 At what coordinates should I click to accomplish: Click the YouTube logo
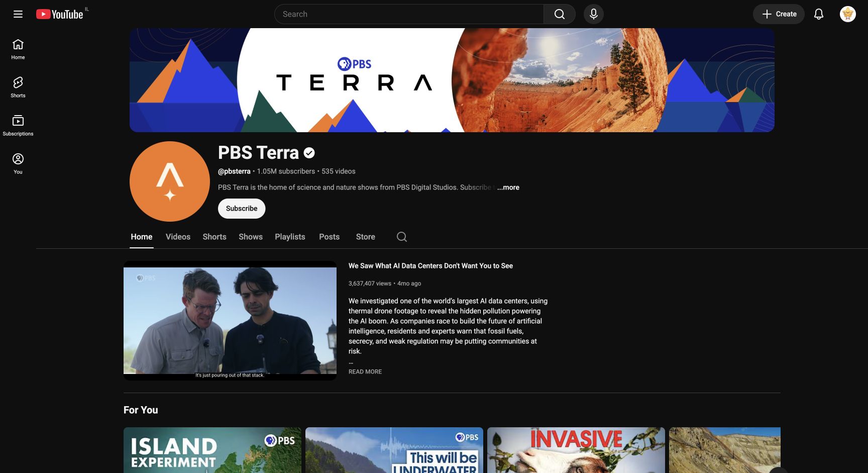pyautogui.click(x=59, y=14)
